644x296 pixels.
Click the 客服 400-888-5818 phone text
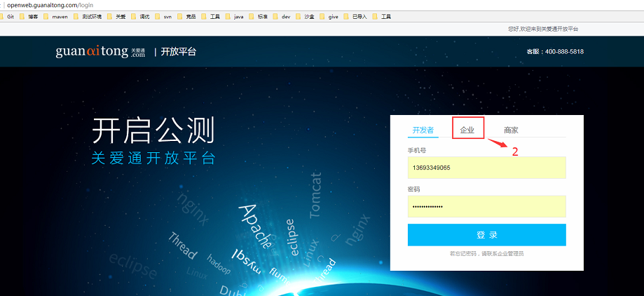tap(555, 52)
